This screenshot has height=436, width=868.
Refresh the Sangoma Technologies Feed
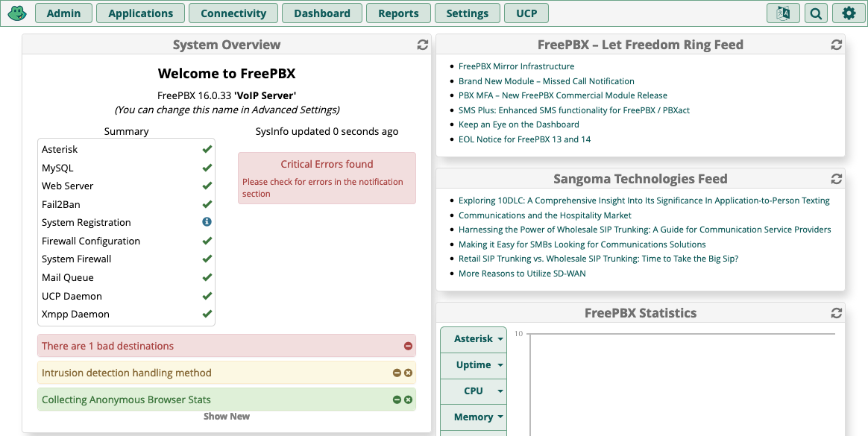point(837,179)
